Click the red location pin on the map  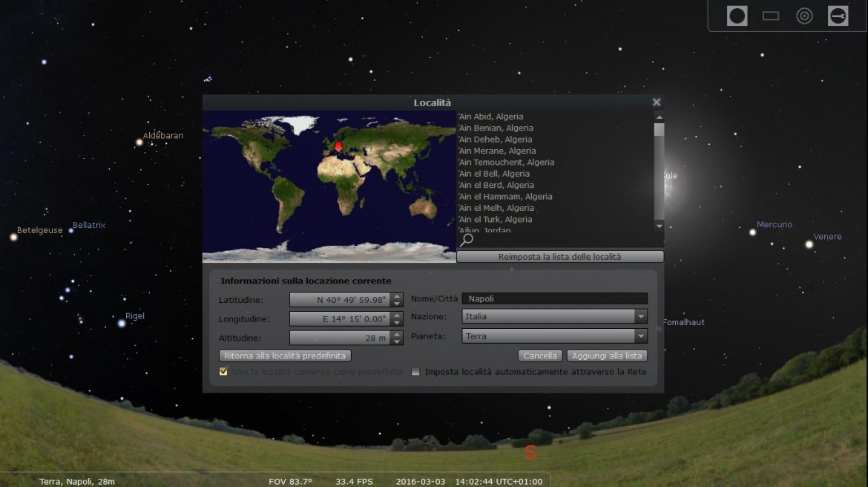click(x=336, y=148)
